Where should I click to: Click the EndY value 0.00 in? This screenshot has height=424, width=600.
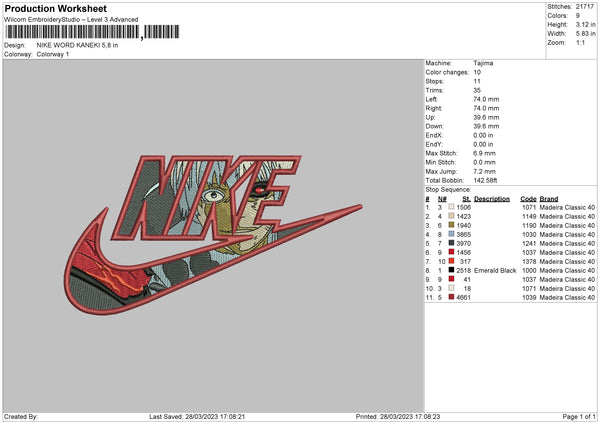click(x=483, y=144)
